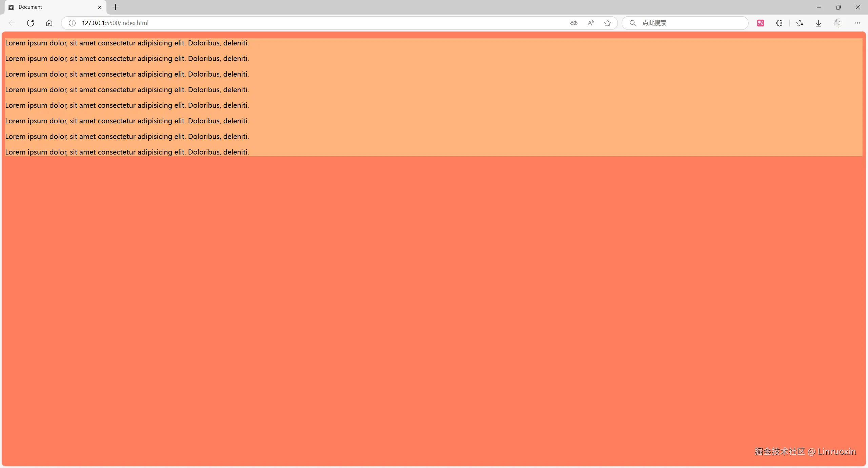Screen dimensions: 868x468
Task: Click the search box field
Action: point(688,23)
